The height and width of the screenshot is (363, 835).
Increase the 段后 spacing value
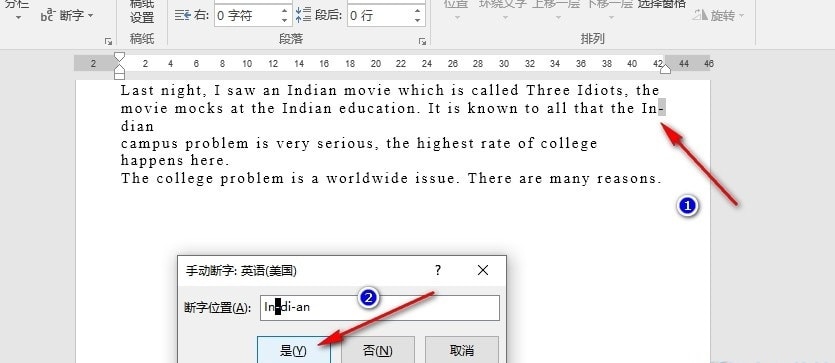point(418,11)
